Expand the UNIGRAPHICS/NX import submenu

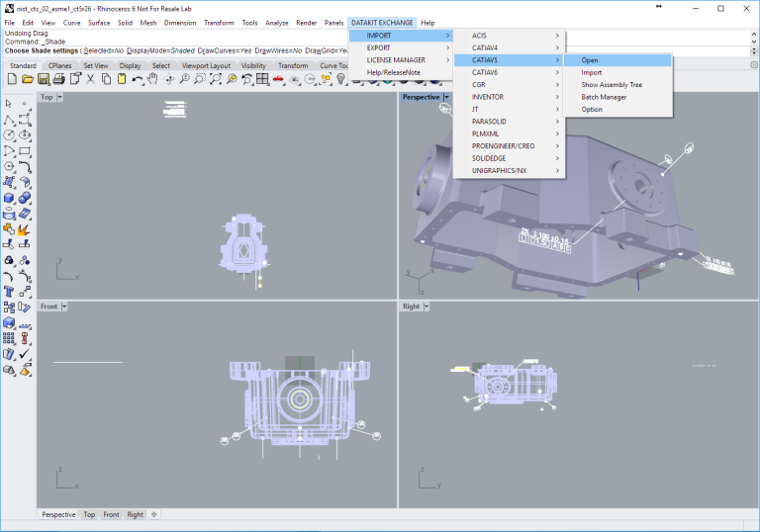(x=509, y=170)
